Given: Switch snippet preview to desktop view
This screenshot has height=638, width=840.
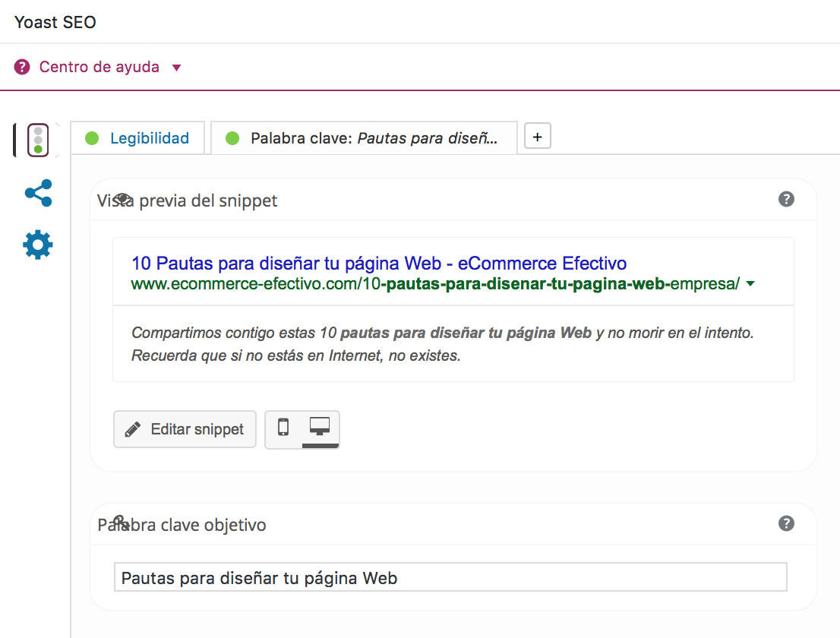Looking at the screenshot, I should coord(320,428).
